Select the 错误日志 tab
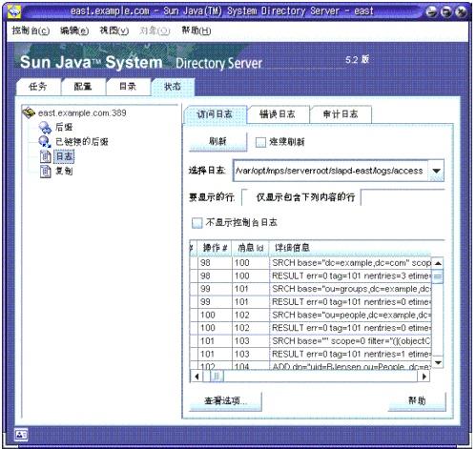This screenshot has height=449, width=476. click(278, 114)
